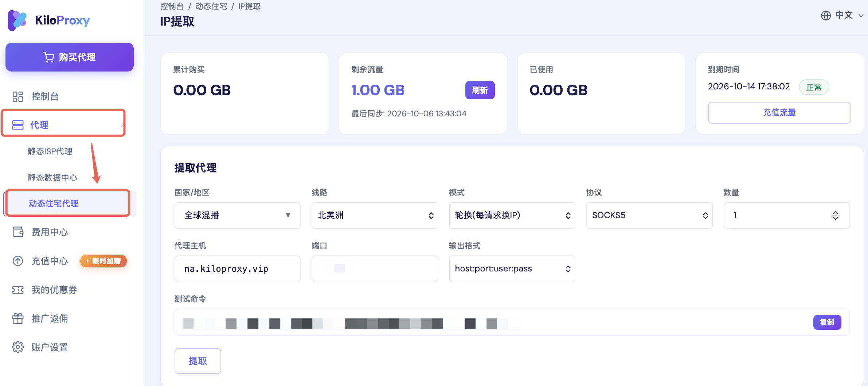
Task: Click the 正常 status badge
Action: pyautogui.click(x=814, y=87)
